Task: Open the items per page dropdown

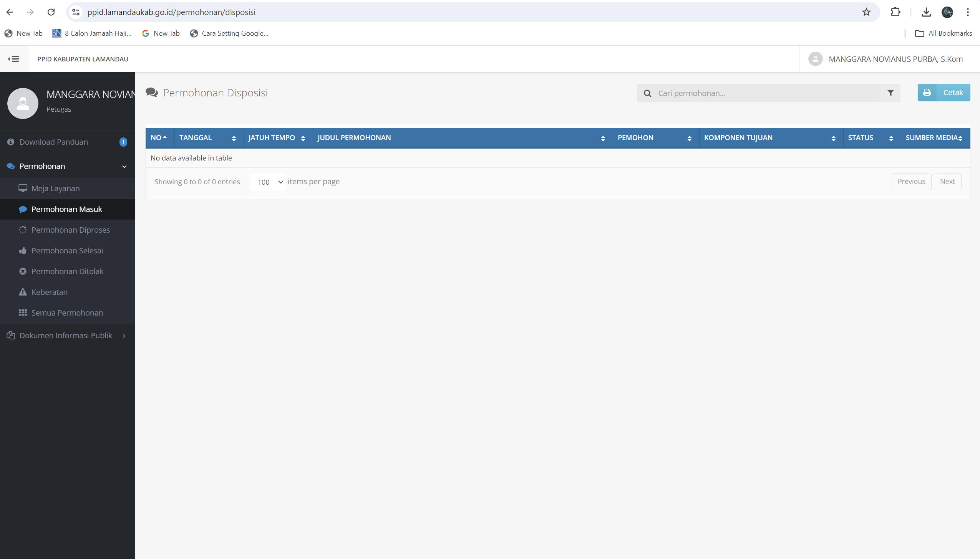Action: [x=268, y=182]
